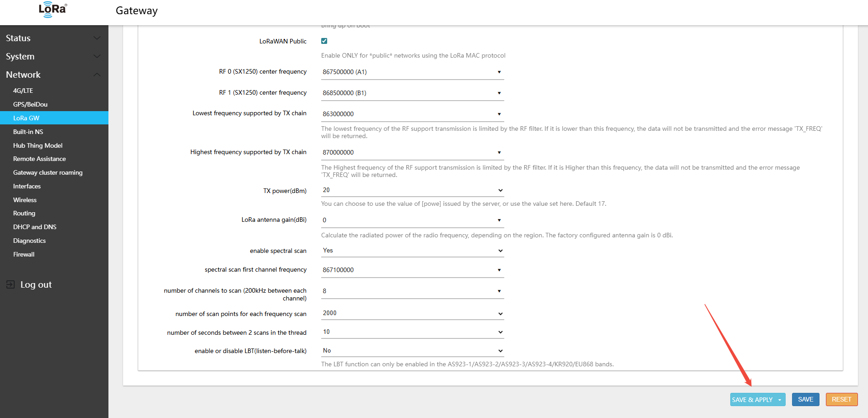
Task: Click the Lowest frequency TX chain field
Action: click(x=412, y=114)
